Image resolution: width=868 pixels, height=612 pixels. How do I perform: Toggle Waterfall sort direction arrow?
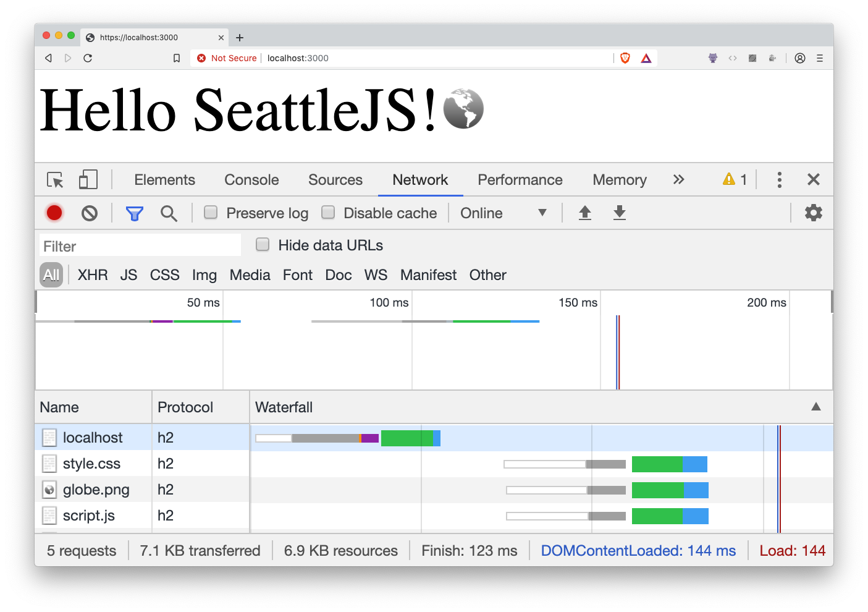click(816, 406)
